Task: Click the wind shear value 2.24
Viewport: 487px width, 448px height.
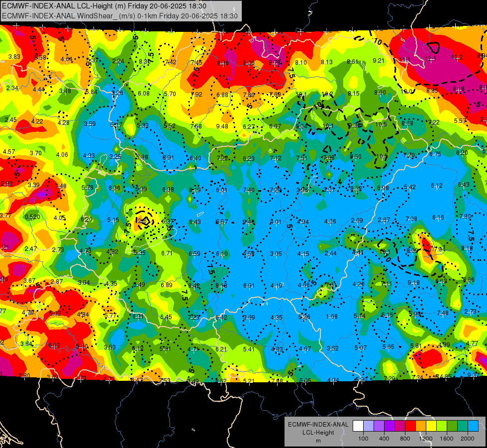Action: pyautogui.click(x=118, y=61)
